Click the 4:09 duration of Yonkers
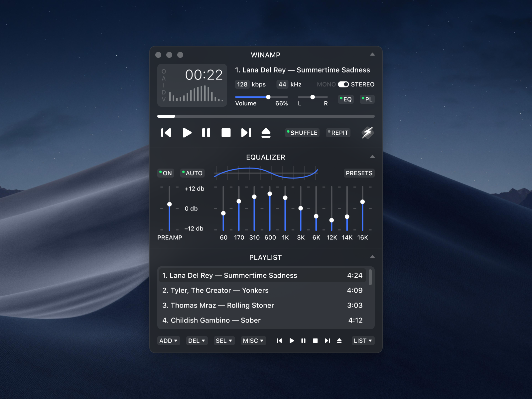The image size is (532, 399). (x=355, y=290)
